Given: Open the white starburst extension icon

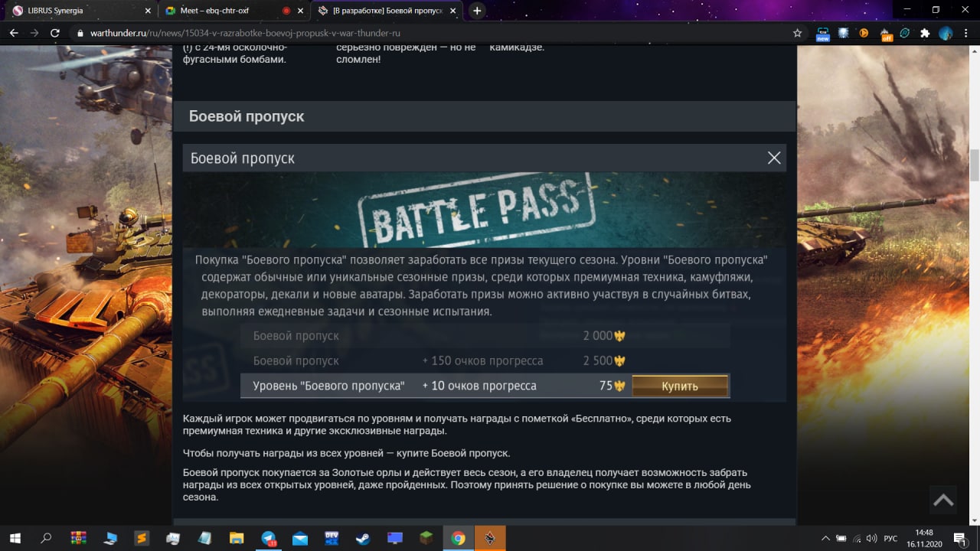Looking at the screenshot, I should pyautogui.click(x=844, y=33).
